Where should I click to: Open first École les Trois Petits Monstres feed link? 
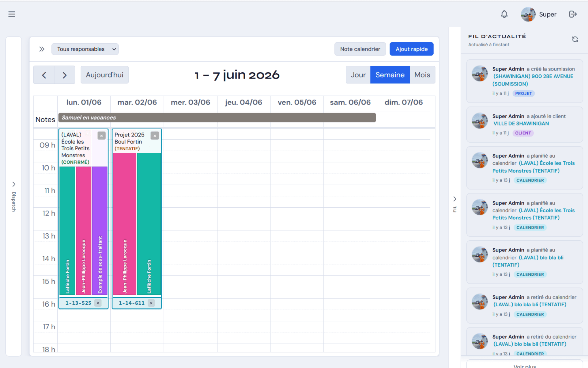pos(533,167)
